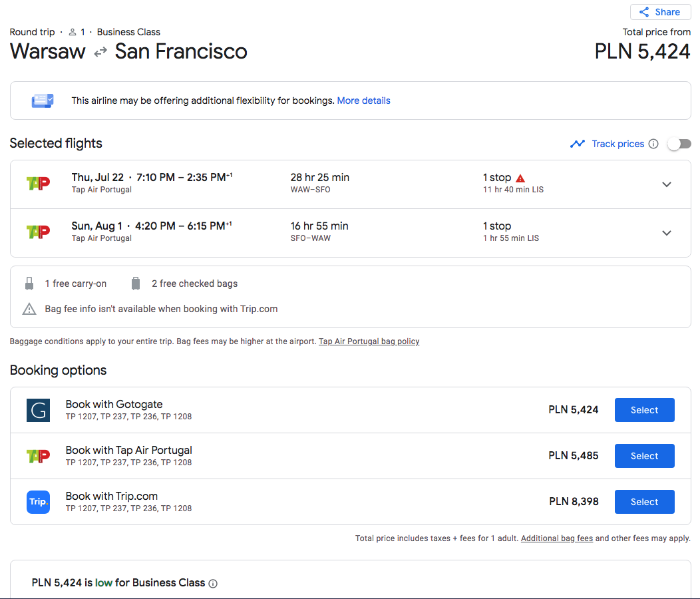Open Tap Air Portugal bag policy link
Viewport: 700px width, 599px height.
tap(369, 341)
